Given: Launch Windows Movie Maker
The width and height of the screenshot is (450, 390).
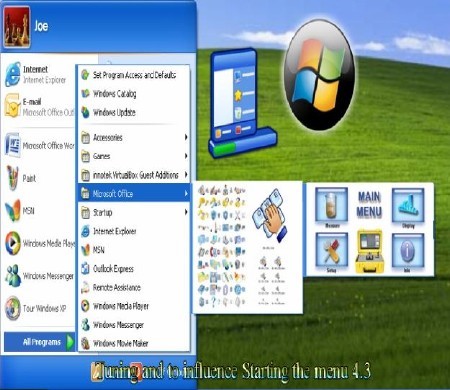Looking at the screenshot, I should click(134, 343).
